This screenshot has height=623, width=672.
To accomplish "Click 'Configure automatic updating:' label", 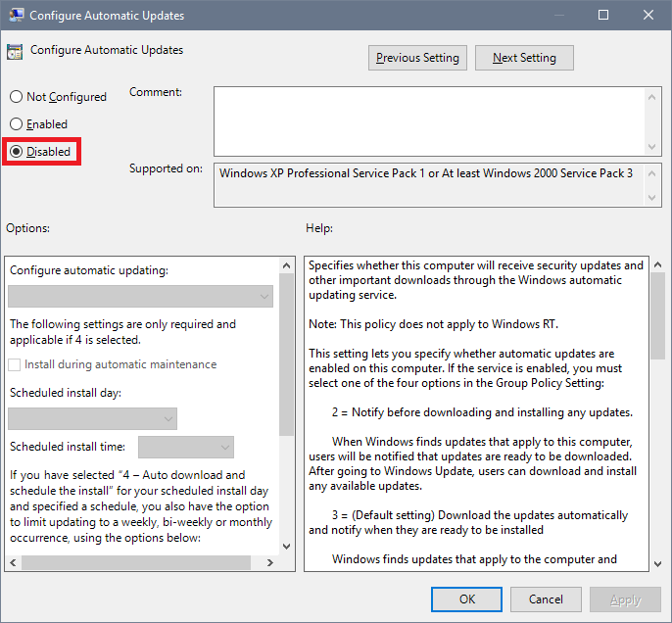I will coord(89,270).
